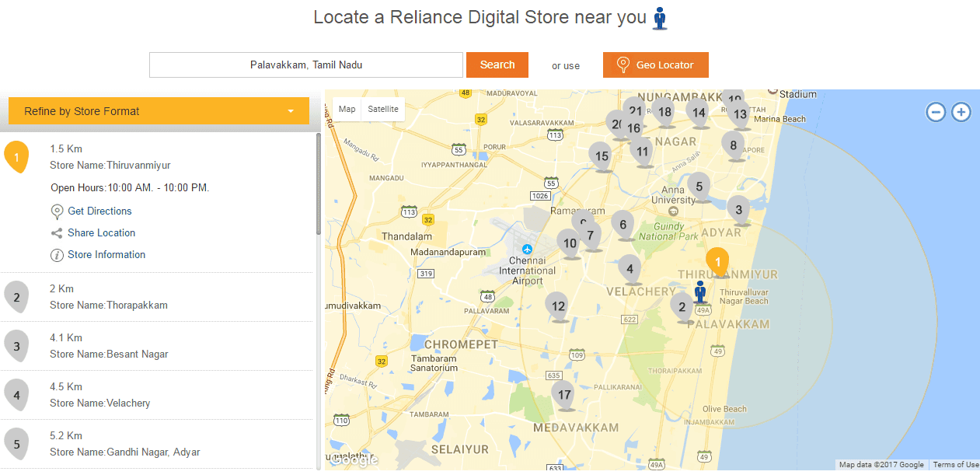Click the info icon beside Store Information

[x=57, y=255]
